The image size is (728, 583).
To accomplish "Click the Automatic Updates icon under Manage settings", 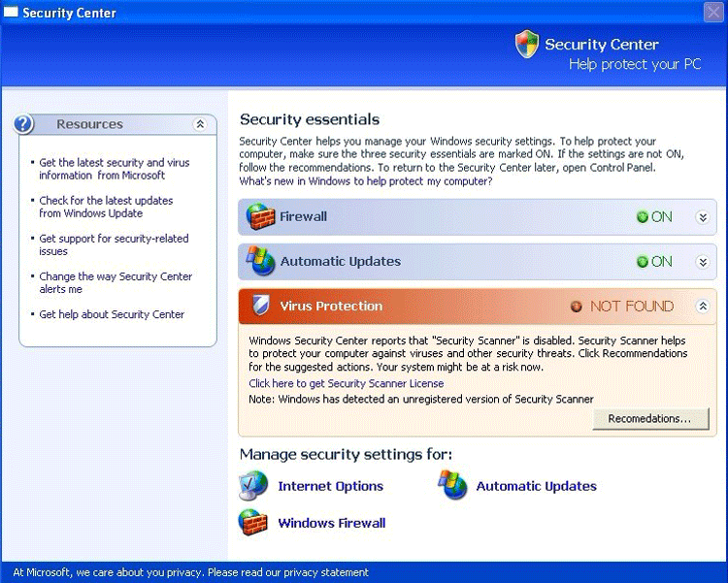I will [452, 485].
